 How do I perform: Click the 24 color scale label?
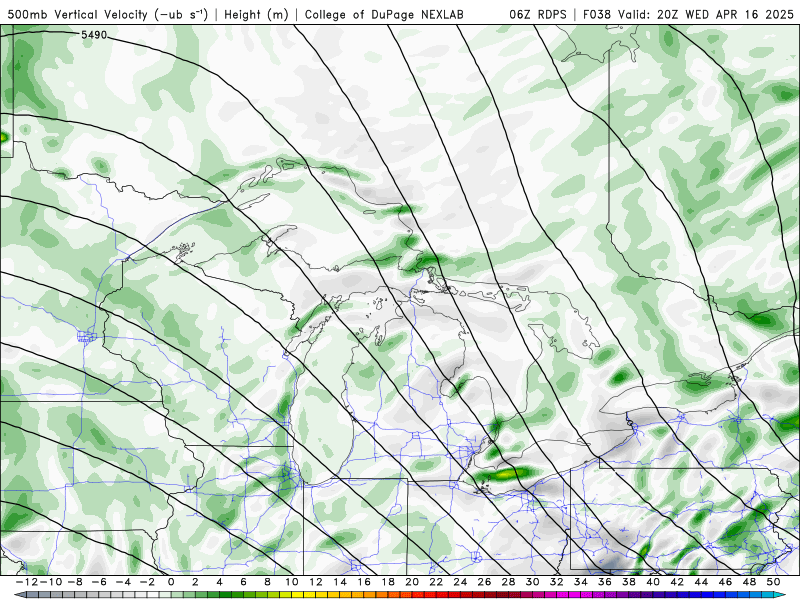(460, 582)
